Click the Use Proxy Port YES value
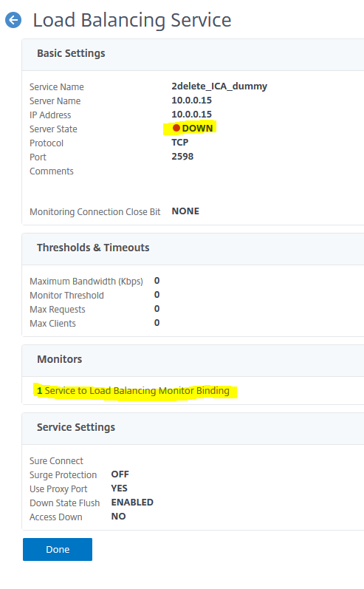 120,488
